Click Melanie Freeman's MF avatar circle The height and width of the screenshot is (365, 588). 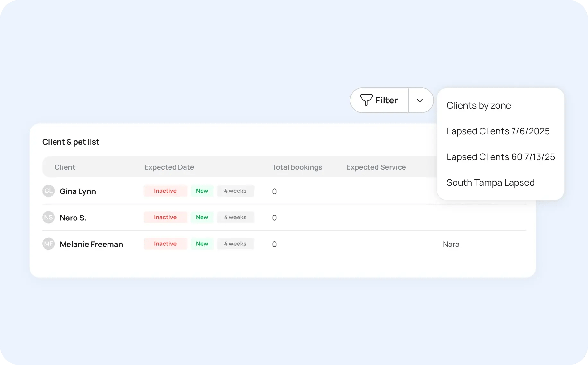tap(48, 244)
